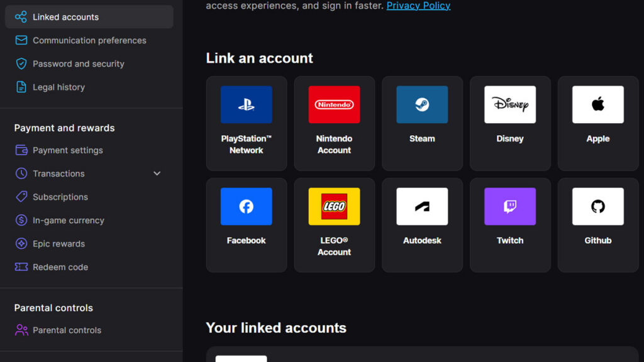The height and width of the screenshot is (362, 644).
Task: Click the Disney label
Action: coord(510,139)
